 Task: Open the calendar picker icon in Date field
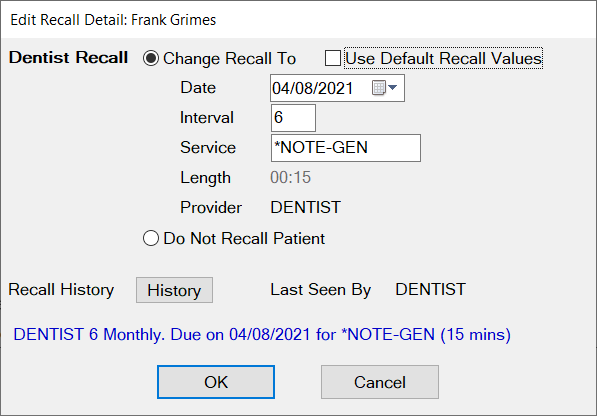pos(378,88)
